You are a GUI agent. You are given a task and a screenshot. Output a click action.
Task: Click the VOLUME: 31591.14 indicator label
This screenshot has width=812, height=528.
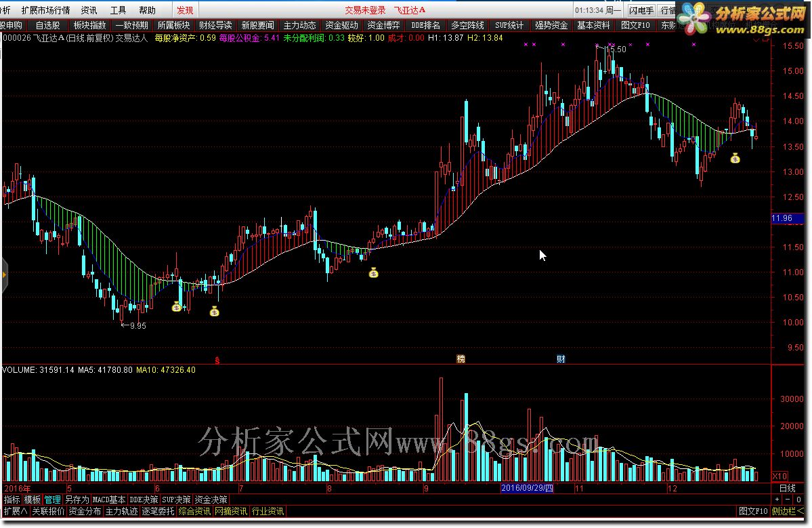39,370
